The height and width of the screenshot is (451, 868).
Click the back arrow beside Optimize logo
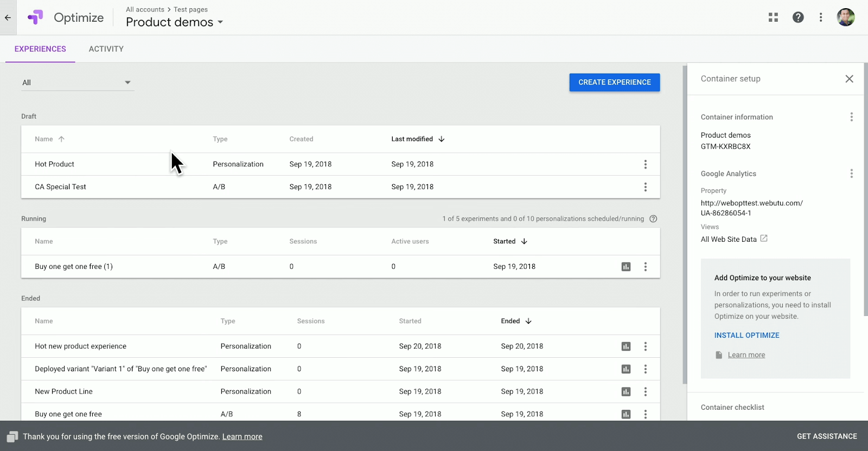pyautogui.click(x=8, y=17)
